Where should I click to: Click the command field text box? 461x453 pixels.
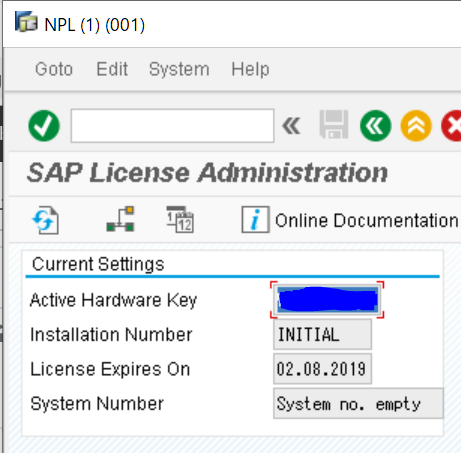coord(172,126)
